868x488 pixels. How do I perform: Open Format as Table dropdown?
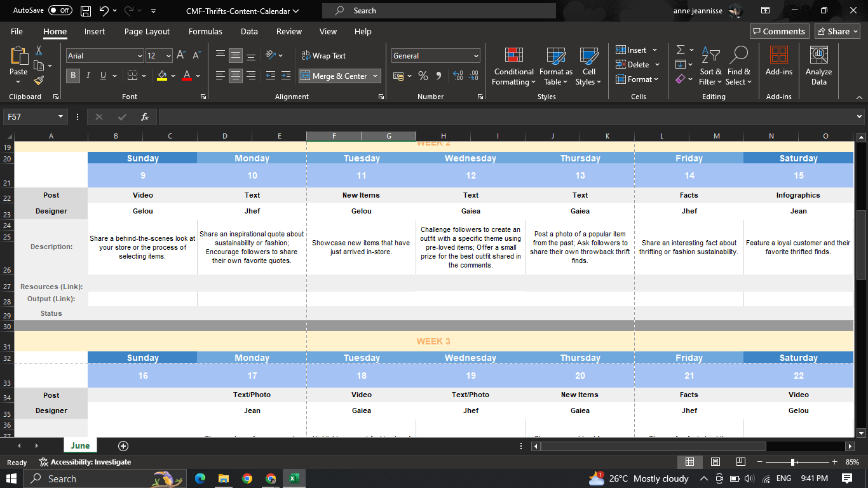click(x=556, y=66)
